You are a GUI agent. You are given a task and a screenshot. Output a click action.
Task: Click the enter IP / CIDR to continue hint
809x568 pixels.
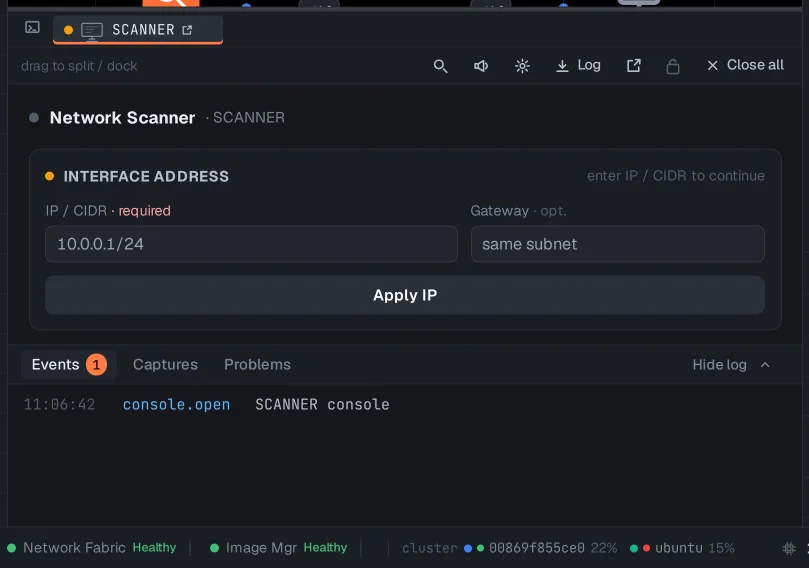pos(676,176)
